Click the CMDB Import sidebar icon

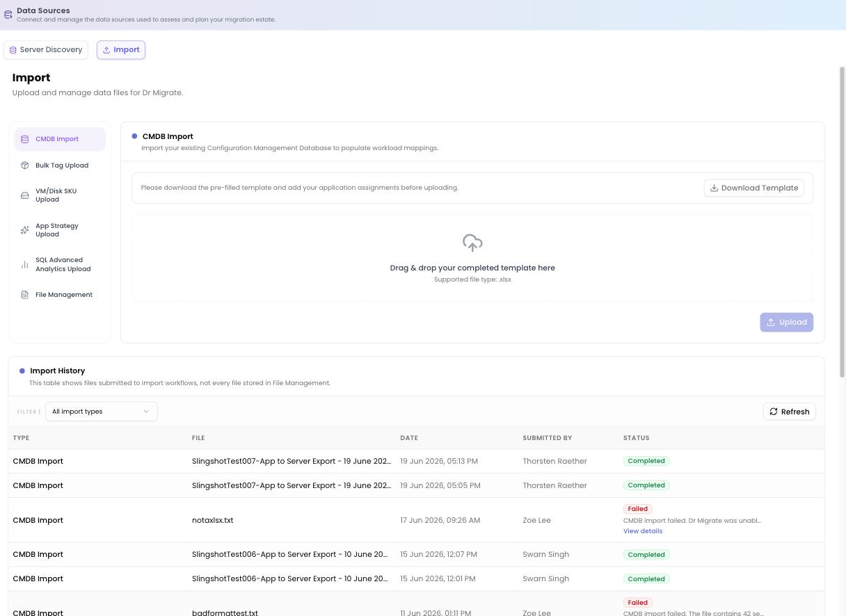[x=25, y=139]
